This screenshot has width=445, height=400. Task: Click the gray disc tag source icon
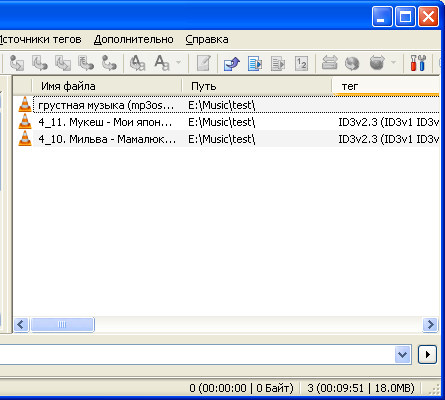coord(377,63)
